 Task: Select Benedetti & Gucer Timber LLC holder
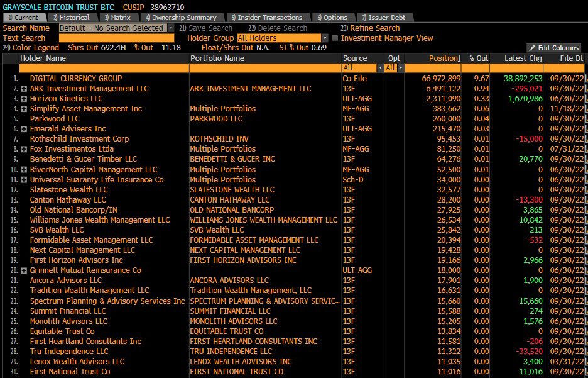pos(84,159)
